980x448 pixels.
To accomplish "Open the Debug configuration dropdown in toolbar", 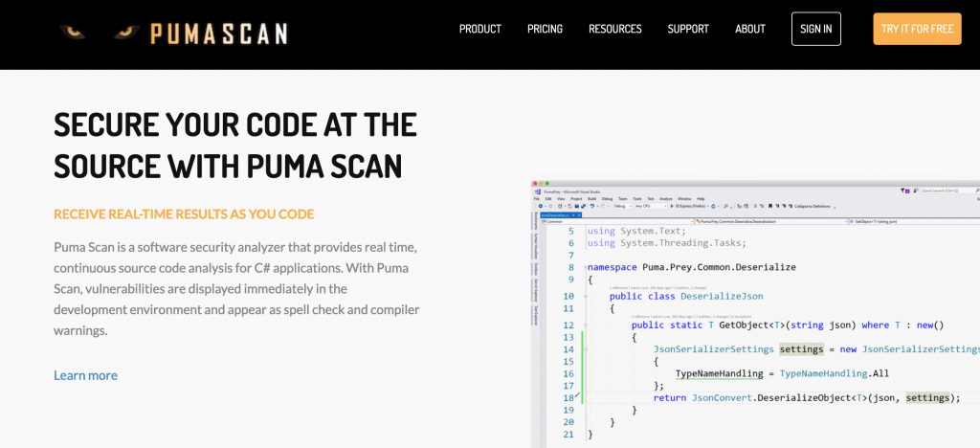I will 623,206.
